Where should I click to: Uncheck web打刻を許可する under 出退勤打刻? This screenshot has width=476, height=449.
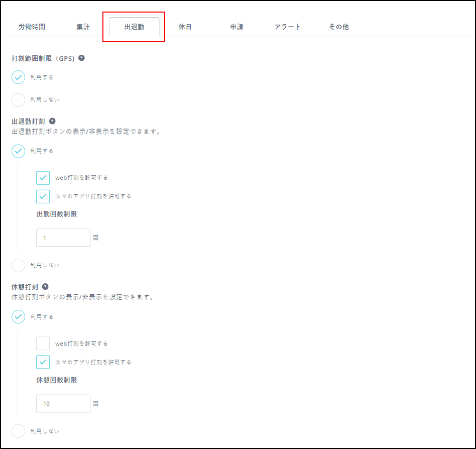pos(43,177)
